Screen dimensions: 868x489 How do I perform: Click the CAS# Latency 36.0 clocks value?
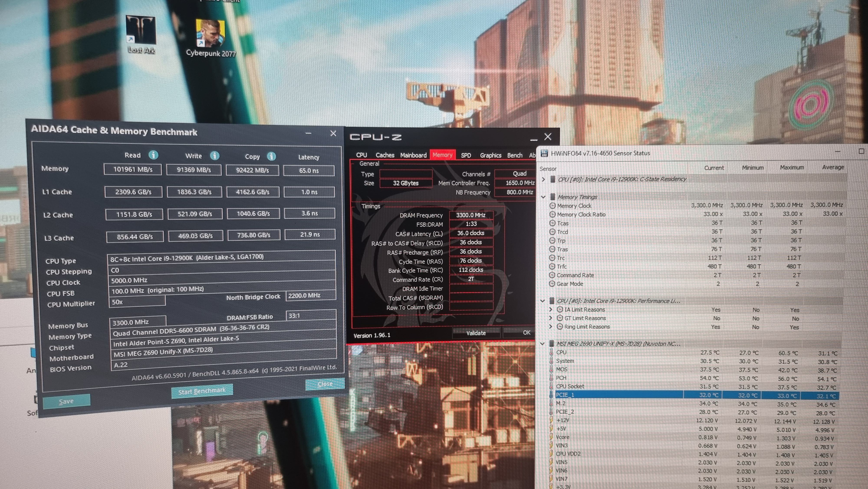[x=471, y=233]
